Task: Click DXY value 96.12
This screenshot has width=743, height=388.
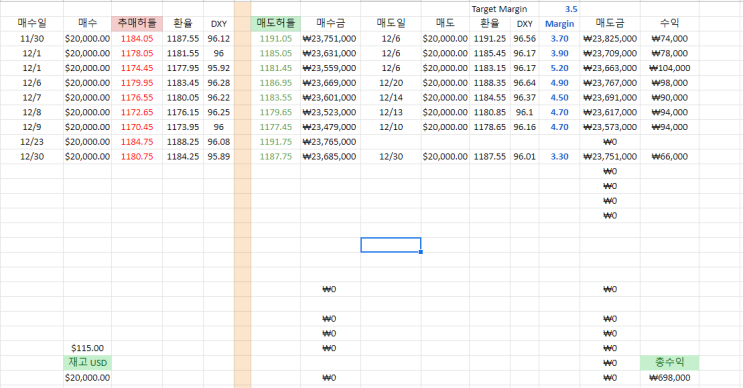Action: (218, 38)
